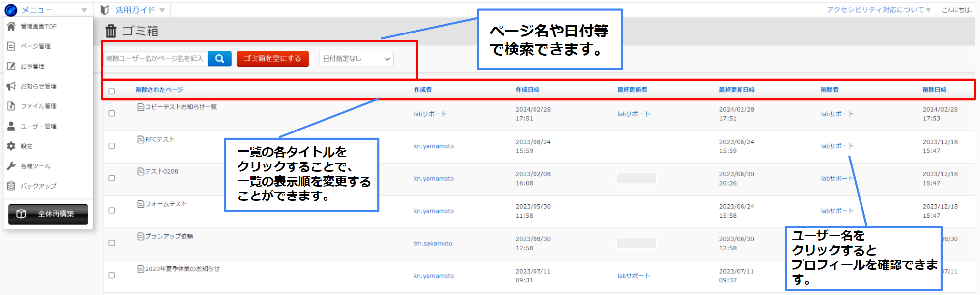Open 記事管理 edit icon
Screen dimensions: 980x295
pos(11,66)
